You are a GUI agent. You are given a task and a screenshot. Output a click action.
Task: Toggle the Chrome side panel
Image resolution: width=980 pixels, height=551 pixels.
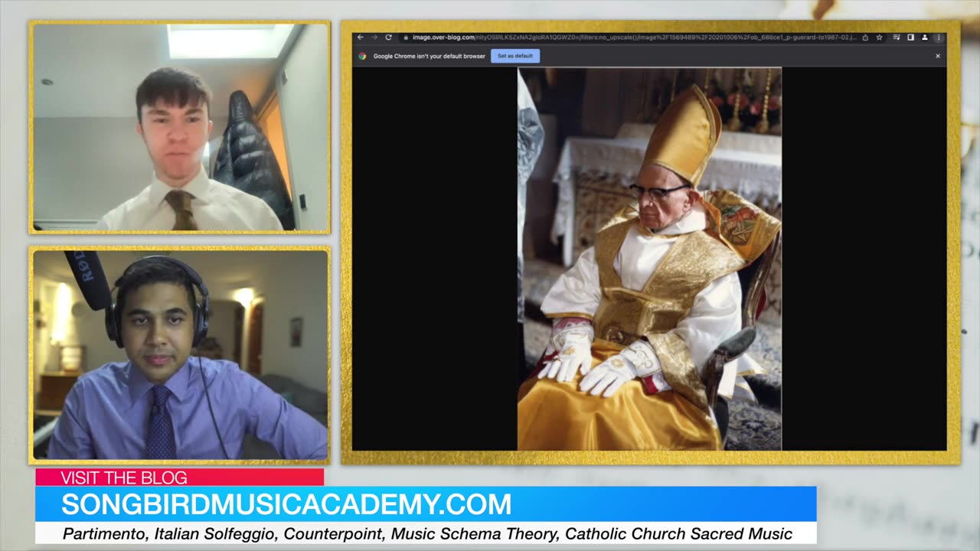[x=910, y=37]
